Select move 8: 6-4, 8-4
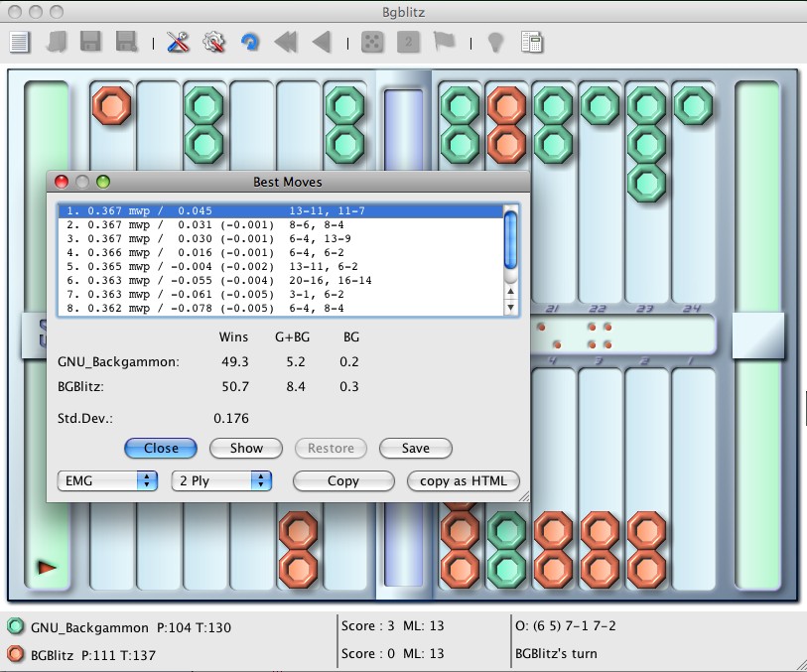807x672 pixels. point(281,309)
